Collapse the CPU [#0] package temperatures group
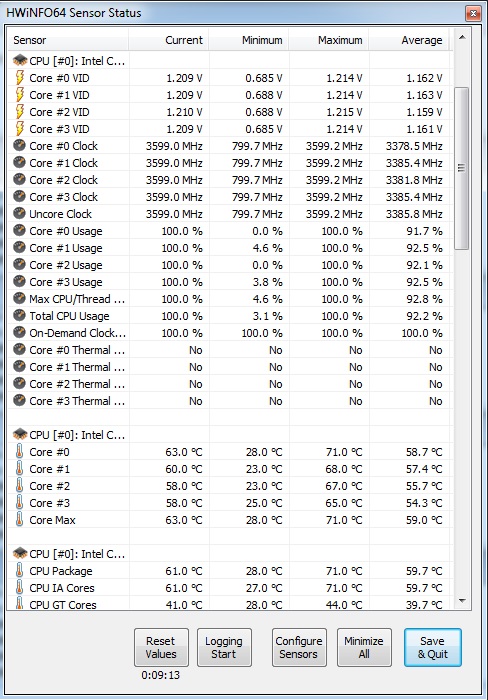The image size is (488, 700). click(69, 554)
